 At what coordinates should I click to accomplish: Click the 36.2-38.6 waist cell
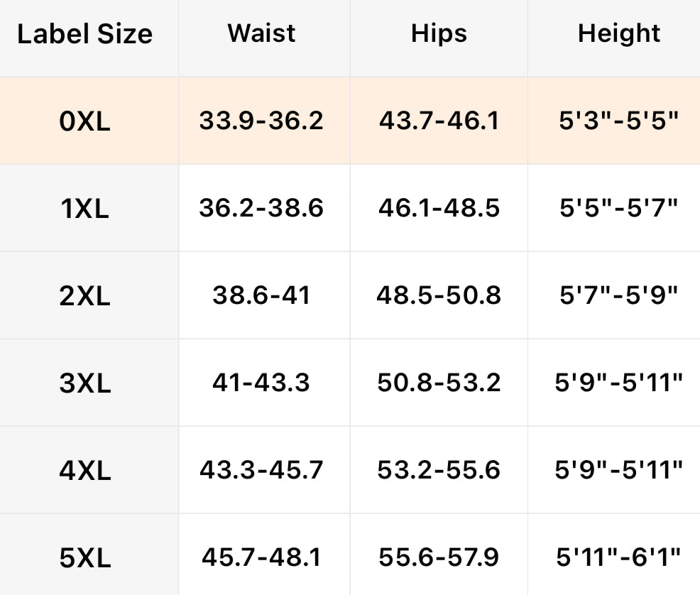pyautogui.click(x=261, y=208)
